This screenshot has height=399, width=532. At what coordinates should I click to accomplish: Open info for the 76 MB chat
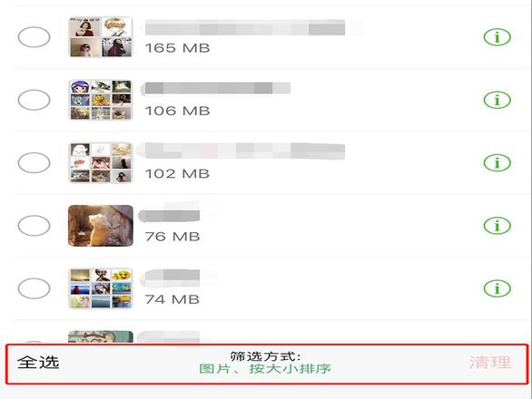[x=498, y=226]
